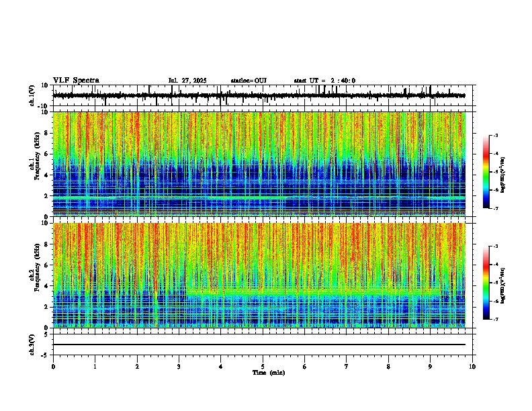The image size is (532, 411).
Task: Click the "ch.3(V)" axis label
Action: 32,345
